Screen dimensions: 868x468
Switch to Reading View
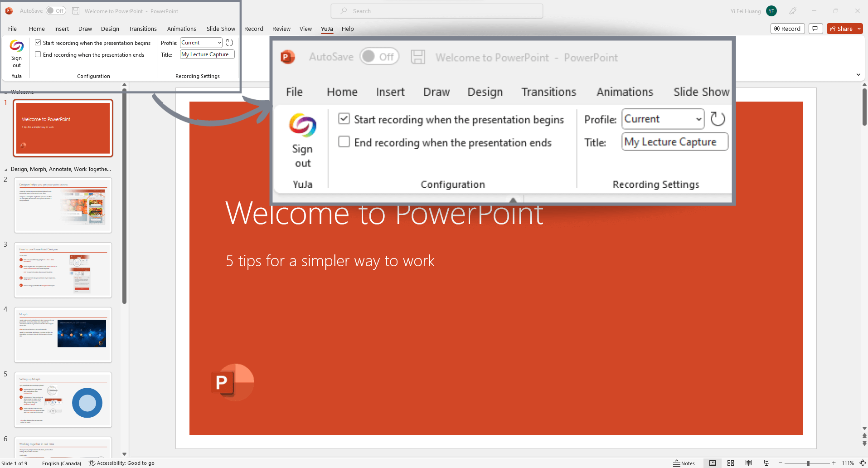pyautogui.click(x=749, y=463)
